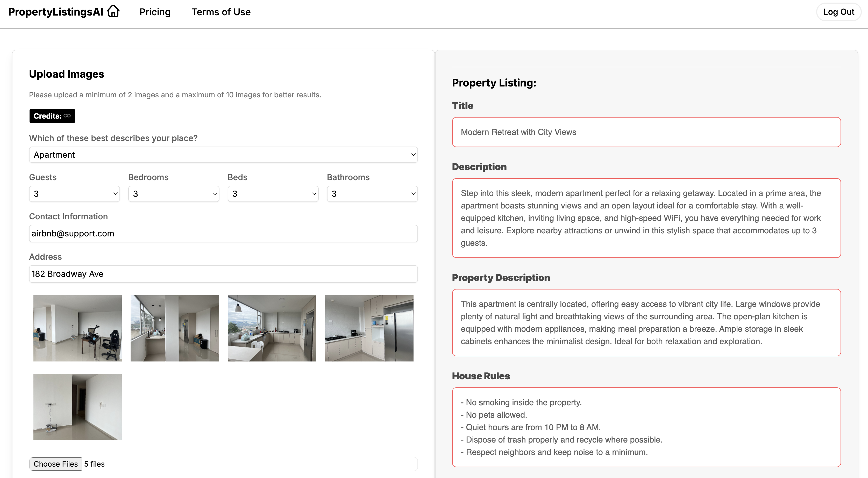Select the kitchen with mountain view thumbnail
Image resolution: width=868 pixels, height=478 pixels.
[272, 328]
